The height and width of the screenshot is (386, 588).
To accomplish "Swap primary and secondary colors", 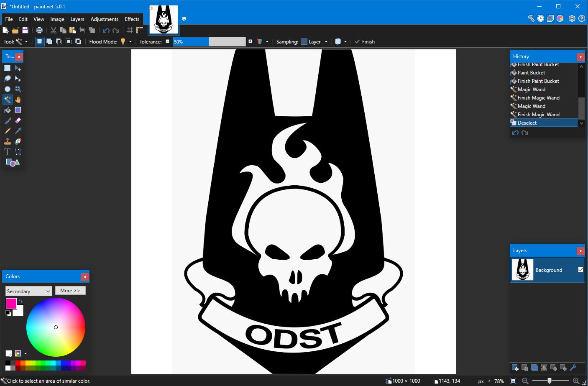I will (x=20, y=301).
